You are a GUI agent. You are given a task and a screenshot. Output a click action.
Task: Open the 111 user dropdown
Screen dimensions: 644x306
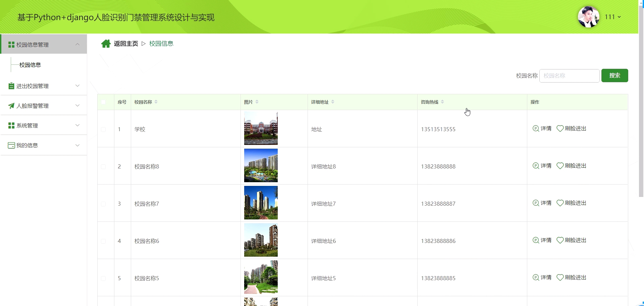click(x=613, y=17)
